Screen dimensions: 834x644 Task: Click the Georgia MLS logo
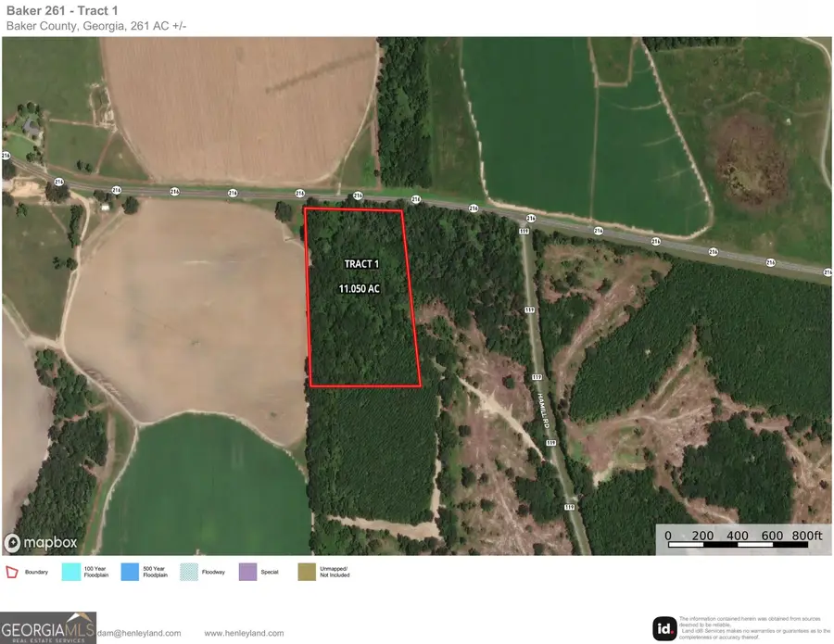(x=48, y=628)
